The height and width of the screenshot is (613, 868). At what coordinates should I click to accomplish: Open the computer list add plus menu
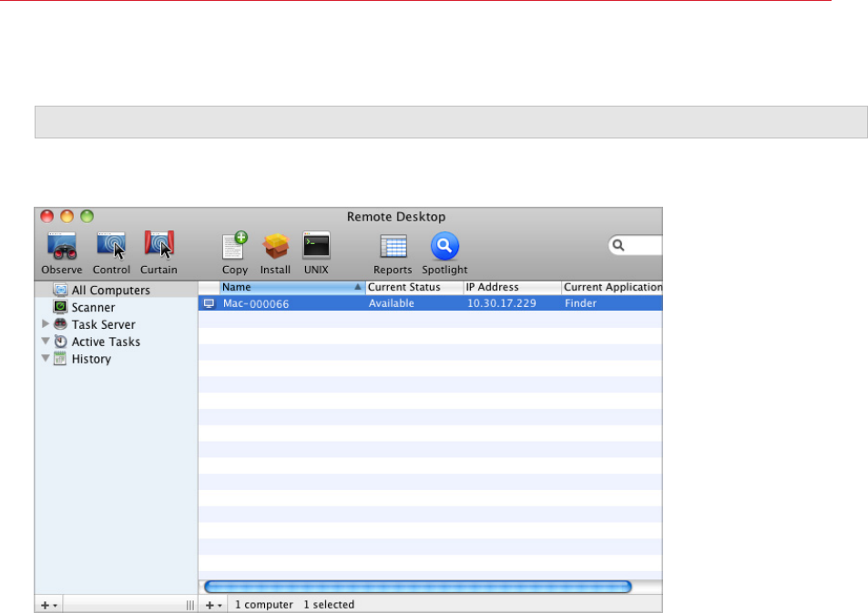pyautogui.click(x=213, y=605)
